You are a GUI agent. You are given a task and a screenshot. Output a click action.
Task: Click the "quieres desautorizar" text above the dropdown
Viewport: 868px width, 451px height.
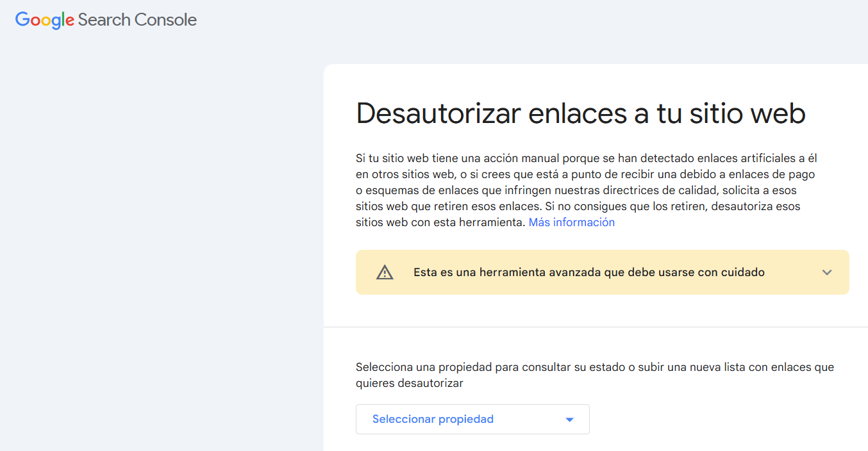click(x=409, y=383)
